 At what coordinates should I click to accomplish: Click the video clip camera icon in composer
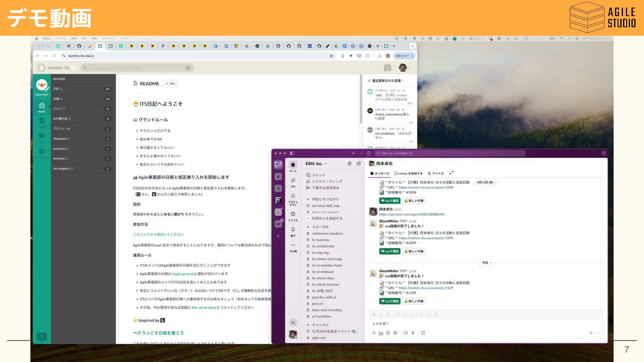click(x=406, y=333)
